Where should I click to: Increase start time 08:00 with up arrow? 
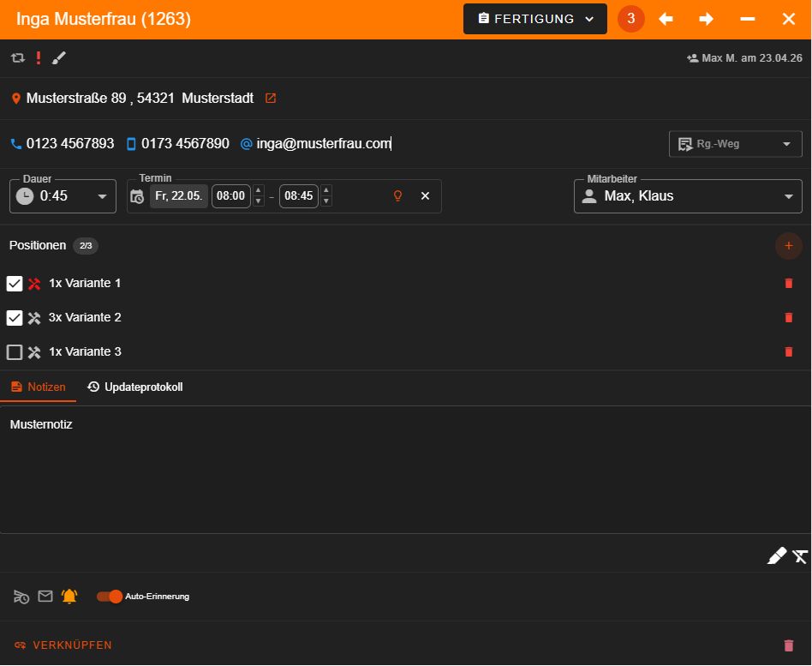point(259,190)
